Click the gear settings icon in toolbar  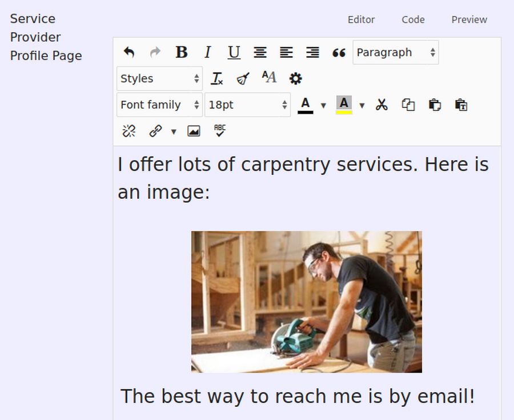pos(295,78)
